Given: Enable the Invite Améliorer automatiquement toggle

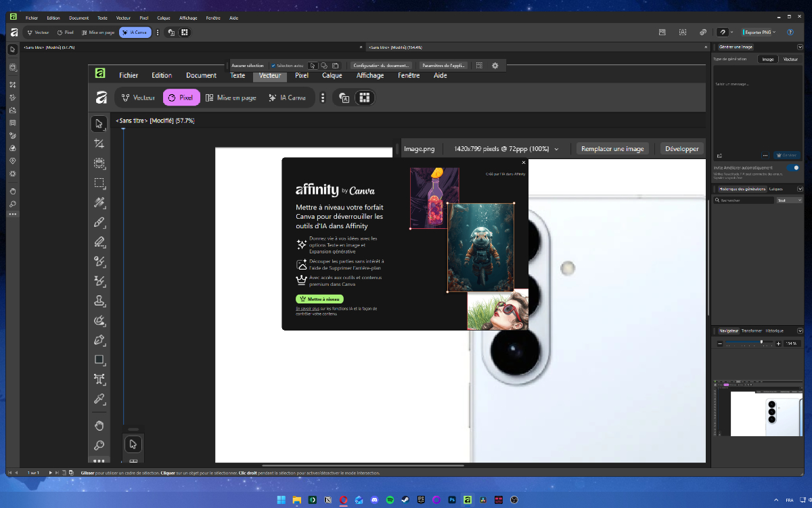Looking at the screenshot, I should pyautogui.click(x=793, y=167).
